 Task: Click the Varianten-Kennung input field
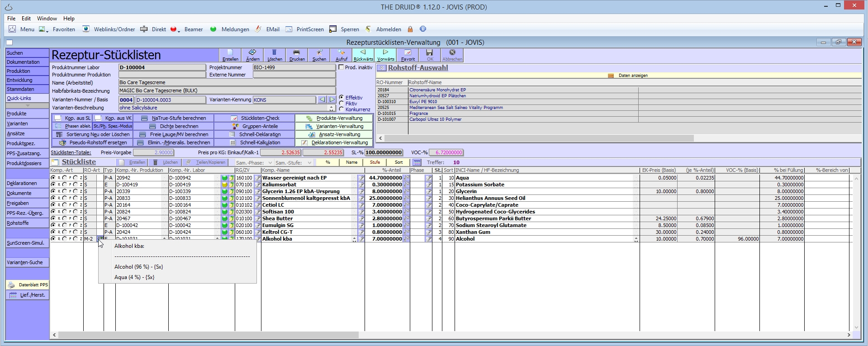coord(284,100)
